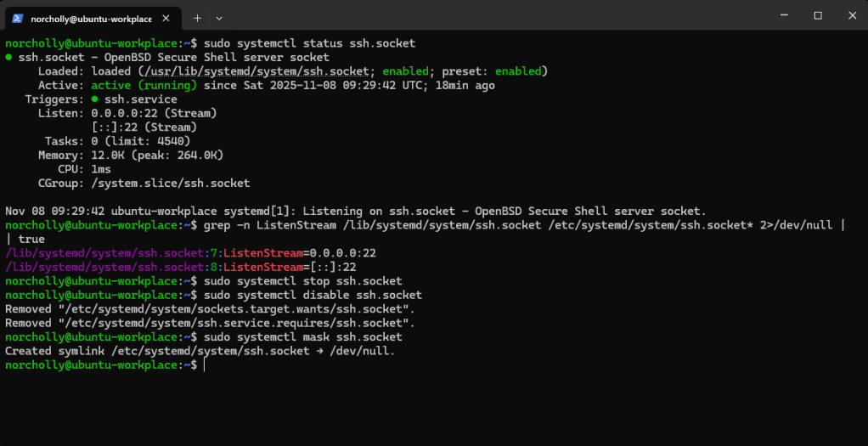Maximize the terminal window
868x446 pixels.
pyautogui.click(x=818, y=15)
